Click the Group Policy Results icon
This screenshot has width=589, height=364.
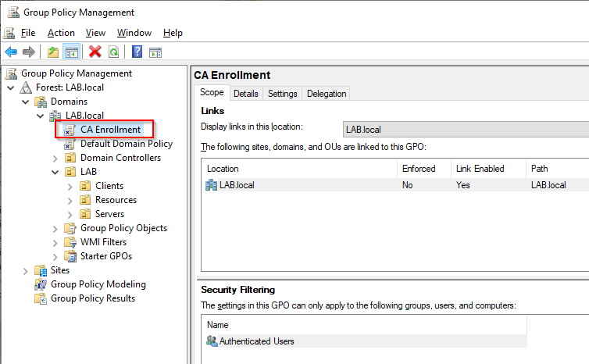click(x=41, y=298)
